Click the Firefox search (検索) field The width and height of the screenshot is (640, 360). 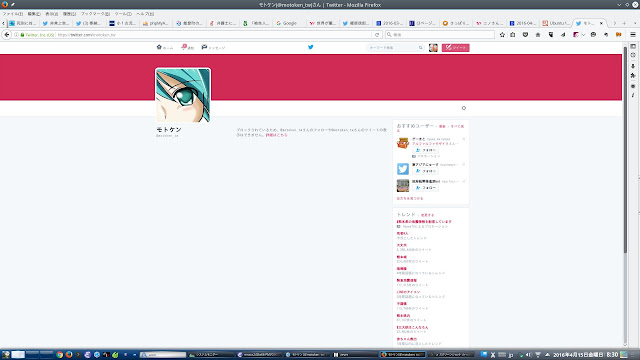point(440,35)
